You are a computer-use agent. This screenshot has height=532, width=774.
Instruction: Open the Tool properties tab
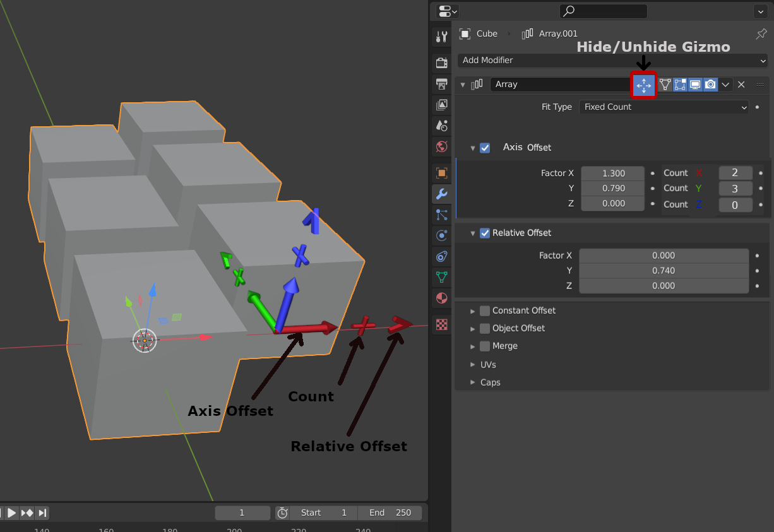(x=442, y=37)
